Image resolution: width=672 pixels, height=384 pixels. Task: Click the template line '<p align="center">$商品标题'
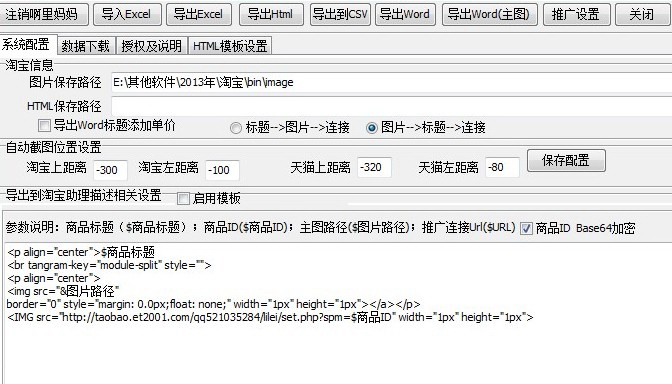click(81, 252)
